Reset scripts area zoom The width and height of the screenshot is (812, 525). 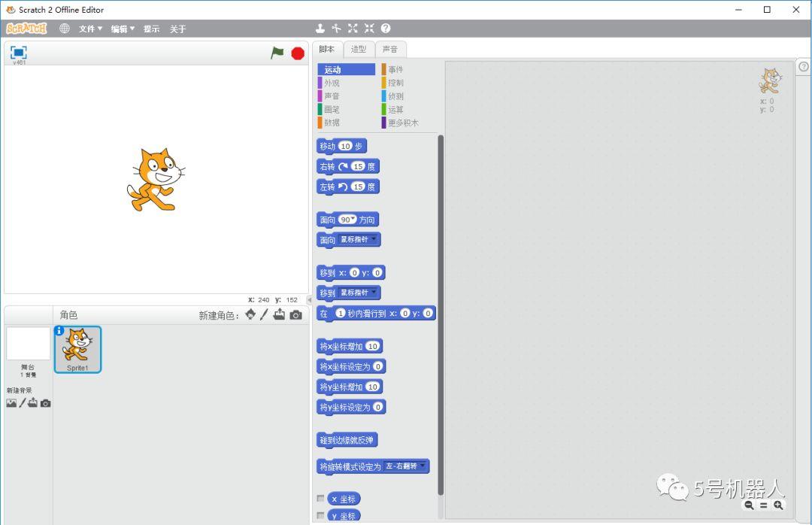(763, 505)
